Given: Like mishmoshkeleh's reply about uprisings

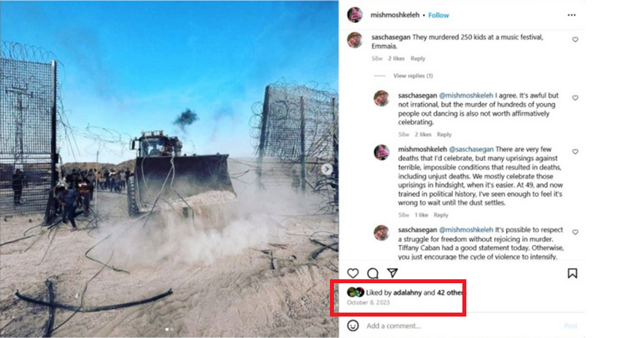Looking at the screenshot, I should [575, 152].
